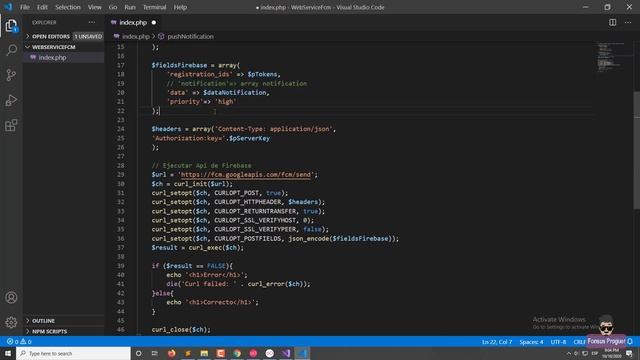The height and width of the screenshot is (360, 640).
Task: Click the notifications bell in status bar
Action: tap(630, 341)
